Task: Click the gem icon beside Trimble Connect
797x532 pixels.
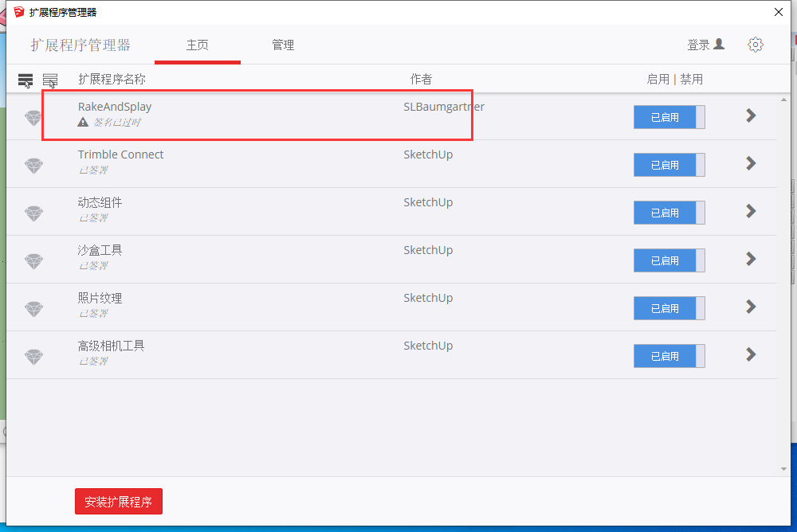Action: coord(33,166)
